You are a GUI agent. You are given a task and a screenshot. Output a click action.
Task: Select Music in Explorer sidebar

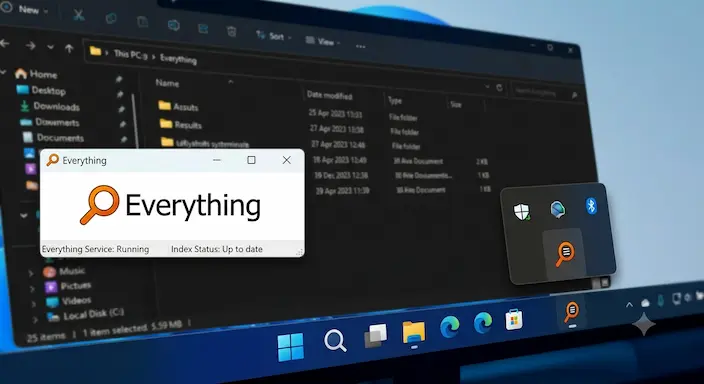pyautogui.click(x=64, y=271)
